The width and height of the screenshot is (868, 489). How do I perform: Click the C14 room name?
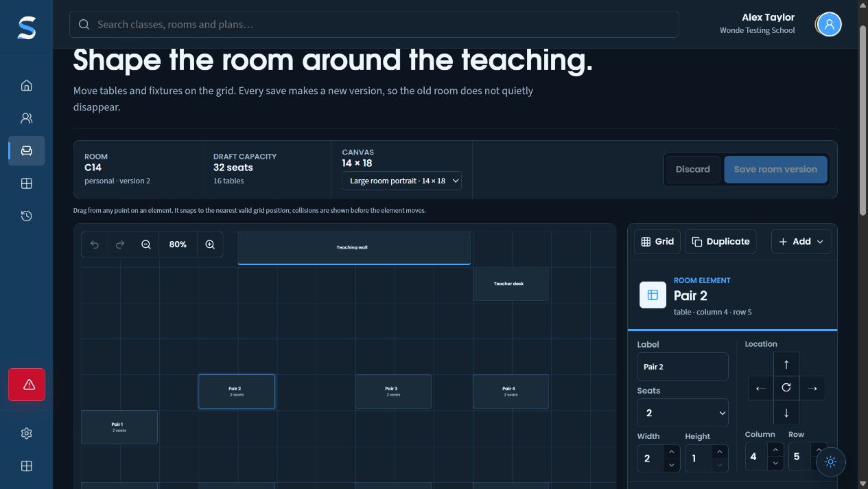93,168
